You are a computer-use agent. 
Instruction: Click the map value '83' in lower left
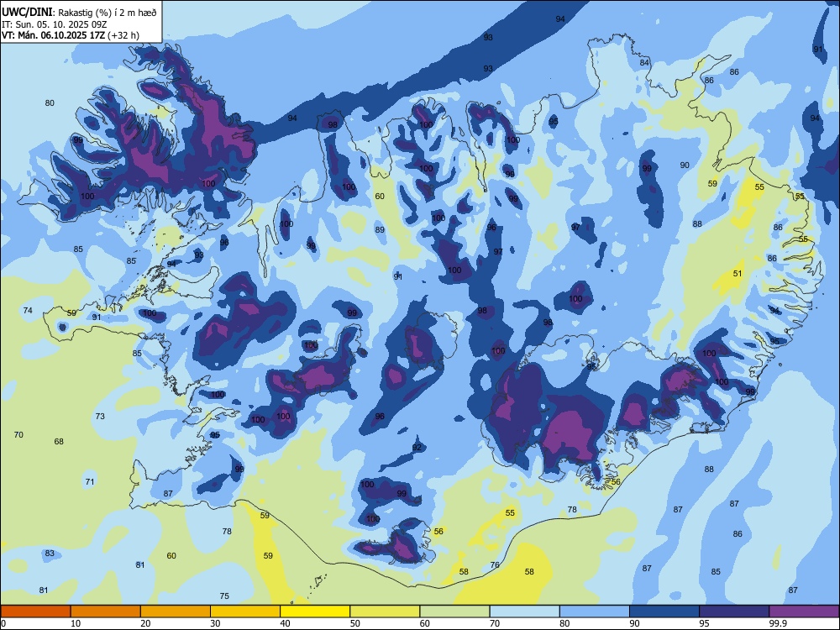pyautogui.click(x=50, y=554)
